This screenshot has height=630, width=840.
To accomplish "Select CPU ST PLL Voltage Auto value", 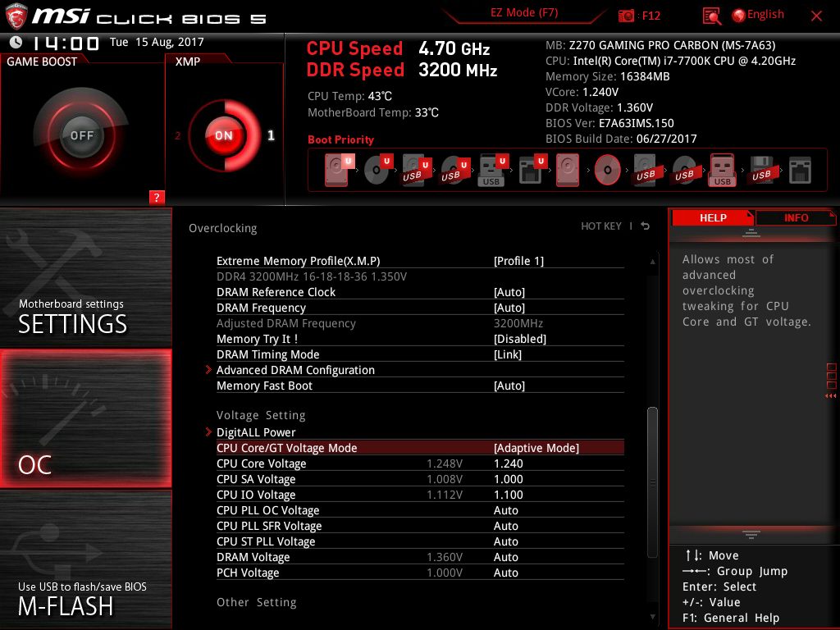I will tap(505, 541).
